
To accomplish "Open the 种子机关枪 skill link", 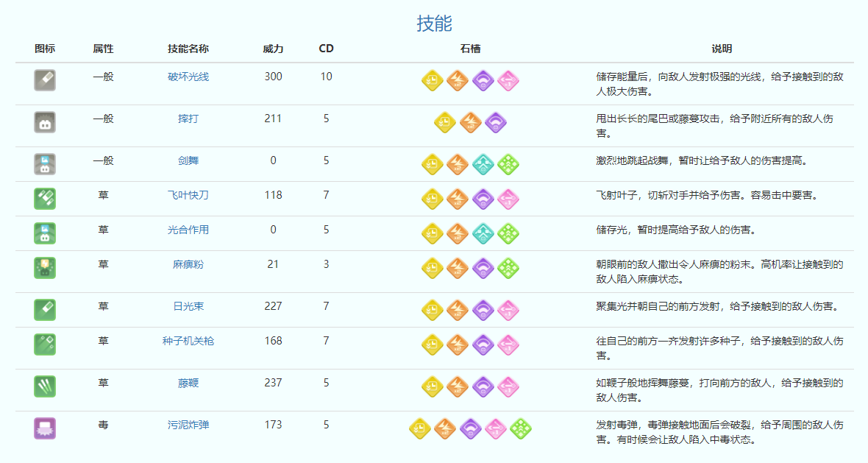I will click(x=188, y=341).
